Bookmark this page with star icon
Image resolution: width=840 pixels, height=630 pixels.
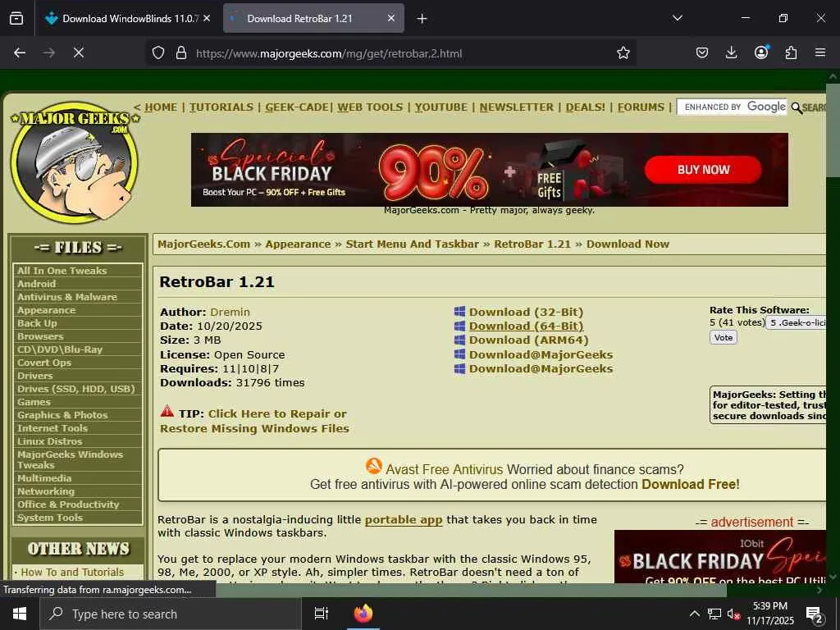623,52
